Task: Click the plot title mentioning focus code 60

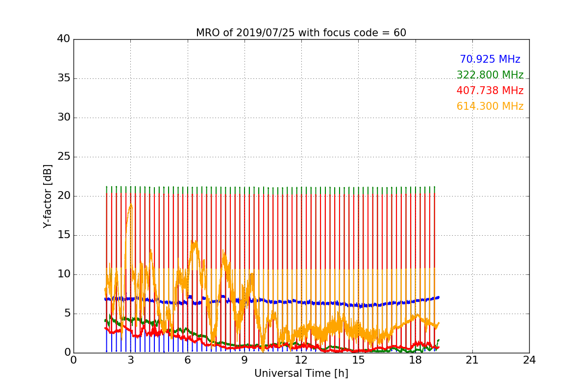Action: point(301,33)
